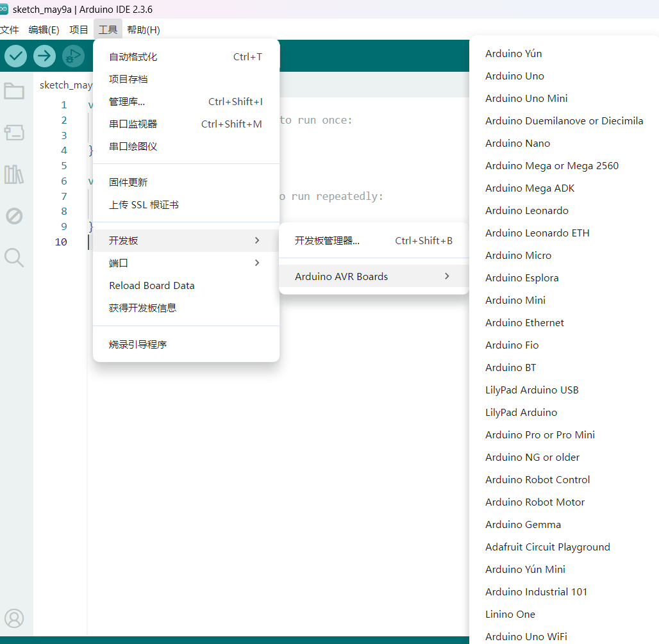The image size is (659, 644).
Task: Expand the 端口 submenu
Action: point(186,263)
